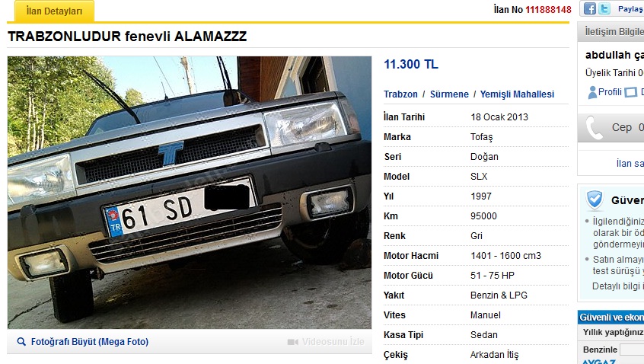The width and height of the screenshot is (644, 364).
Task: Click the magnifier icon for Mega Foto
Action: pos(21,341)
